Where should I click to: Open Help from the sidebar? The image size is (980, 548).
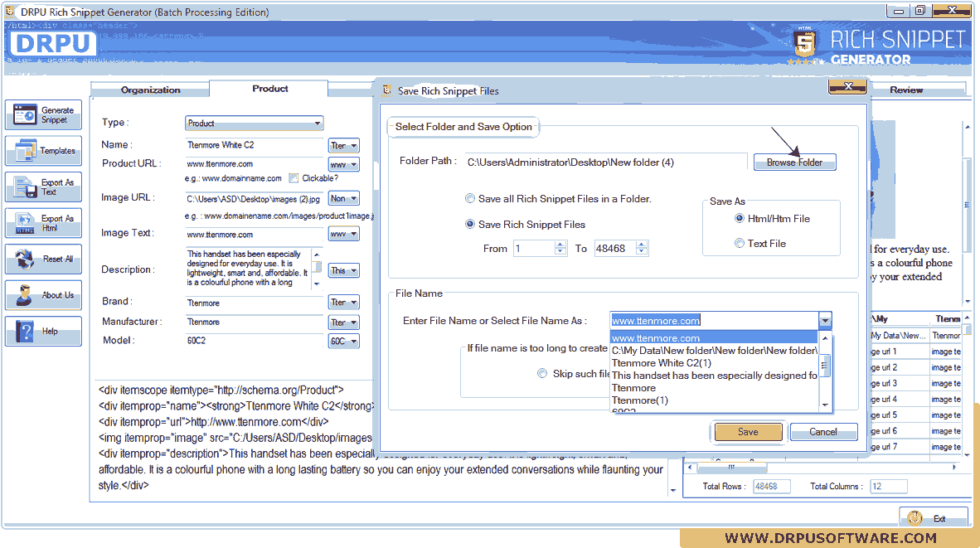(x=43, y=331)
